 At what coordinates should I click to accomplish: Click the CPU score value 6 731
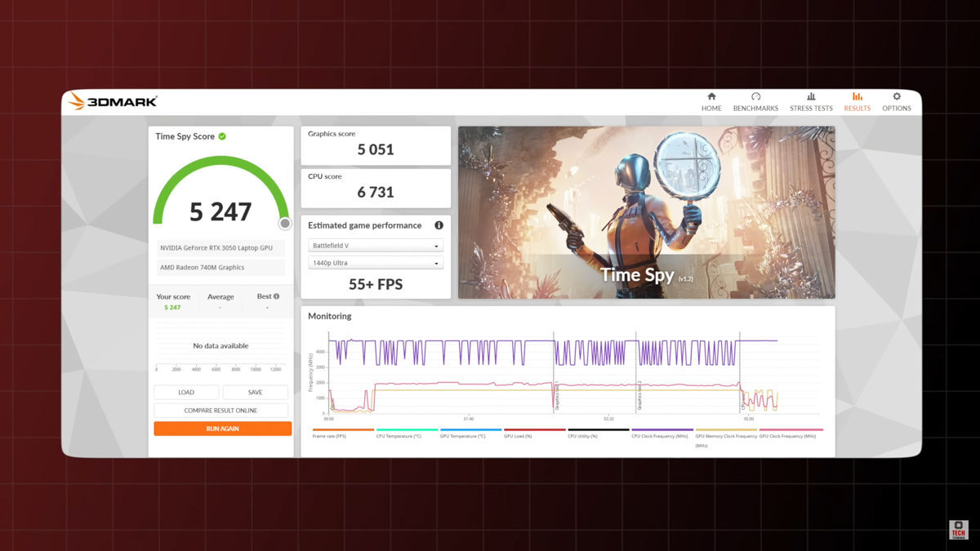pos(376,192)
